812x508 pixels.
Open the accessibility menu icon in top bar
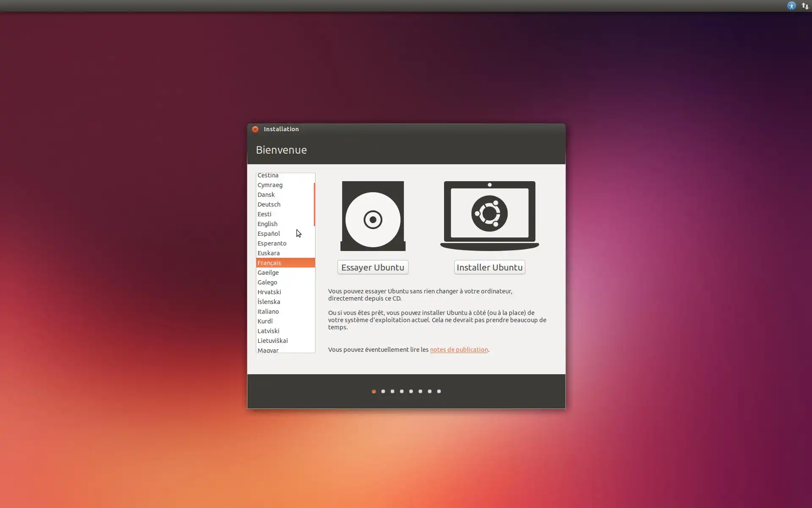point(791,6)
